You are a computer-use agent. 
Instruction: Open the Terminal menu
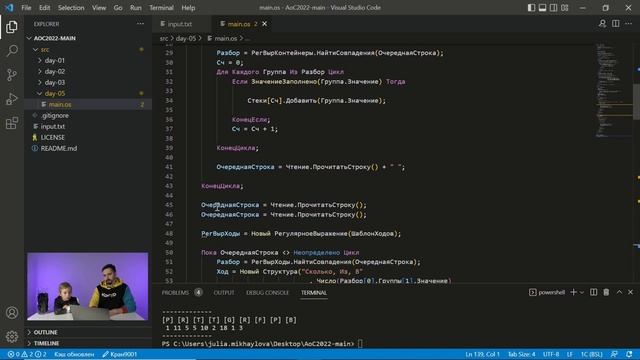(x=161, y=8)
